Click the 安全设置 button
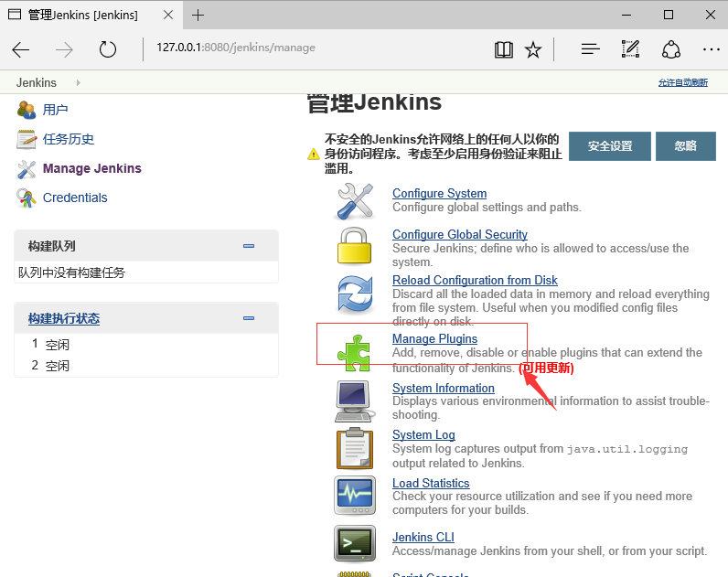 coord(610,146)
